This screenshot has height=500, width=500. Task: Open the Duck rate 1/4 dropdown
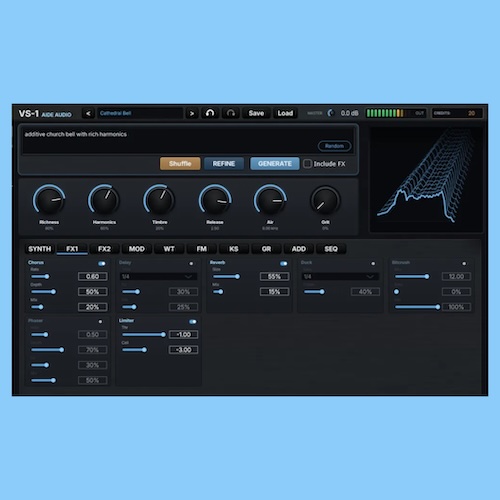[340, 276]
